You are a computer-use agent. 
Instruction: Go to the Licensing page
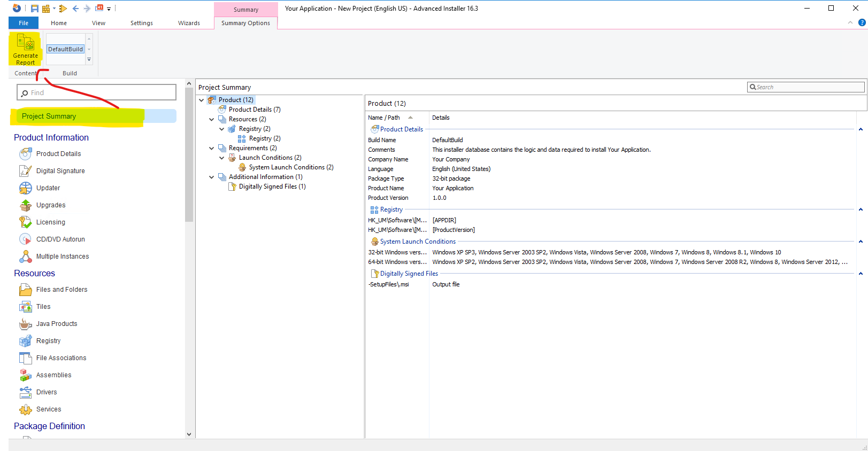click(51, 222)
